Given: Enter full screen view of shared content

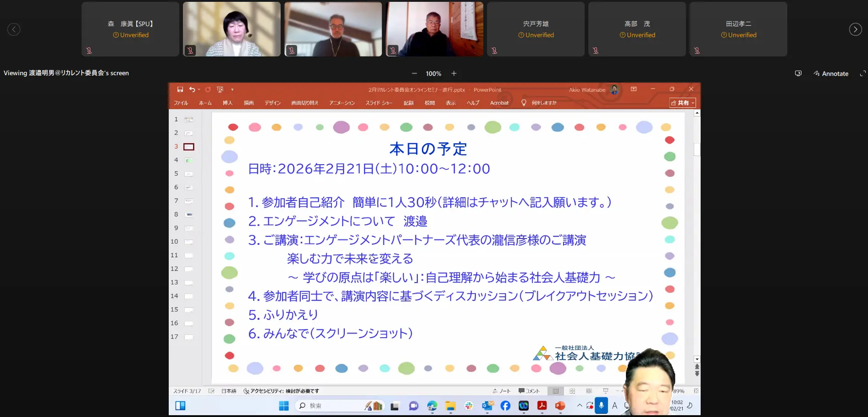Looking at the screenshot, I should [862, 73].
